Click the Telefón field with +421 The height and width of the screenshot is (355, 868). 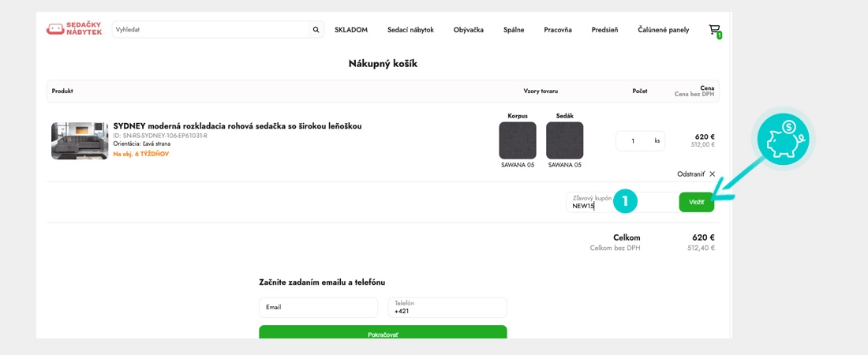click(447, 308)
